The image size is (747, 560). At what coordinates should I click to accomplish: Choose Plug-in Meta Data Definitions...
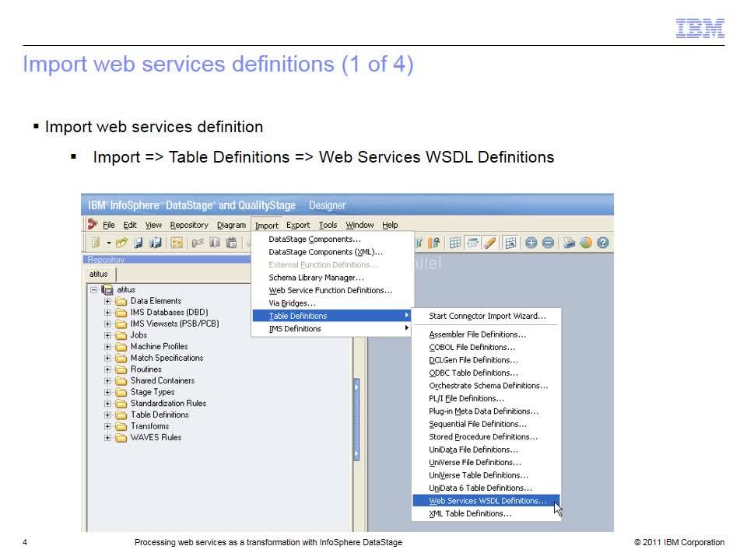(x=486, y=411)
